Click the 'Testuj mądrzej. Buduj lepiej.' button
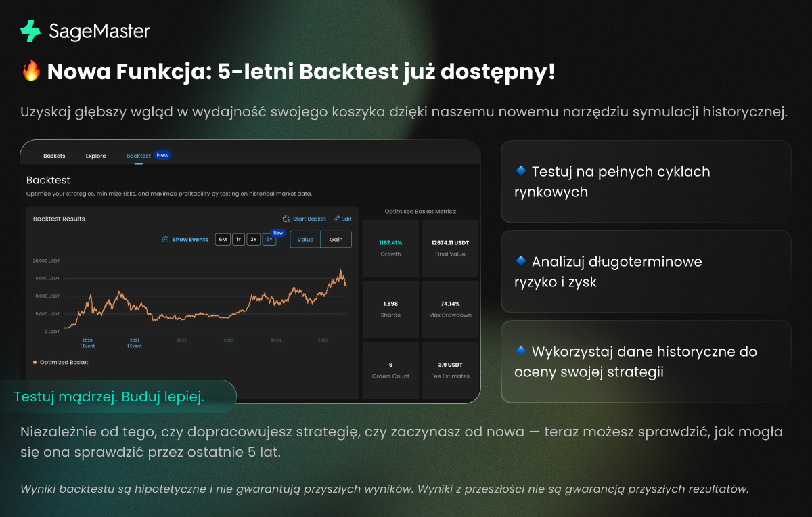 [x=109, y=397]
